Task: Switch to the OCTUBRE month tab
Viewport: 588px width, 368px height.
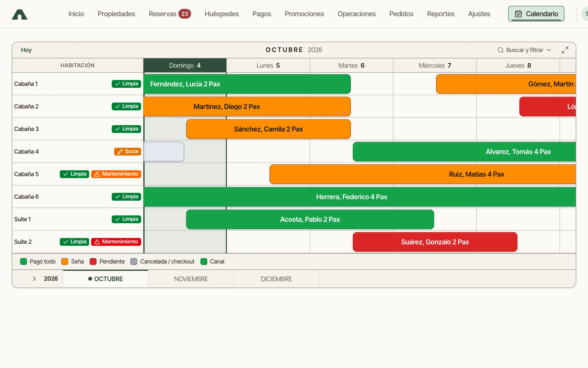Action: pyautogui.click(x=106, y=279)
